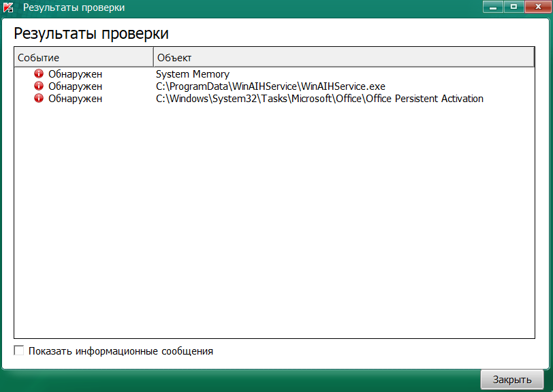Click the Kaspersky logo in title bar
This screenshot has height=392, width=553.
8,7
